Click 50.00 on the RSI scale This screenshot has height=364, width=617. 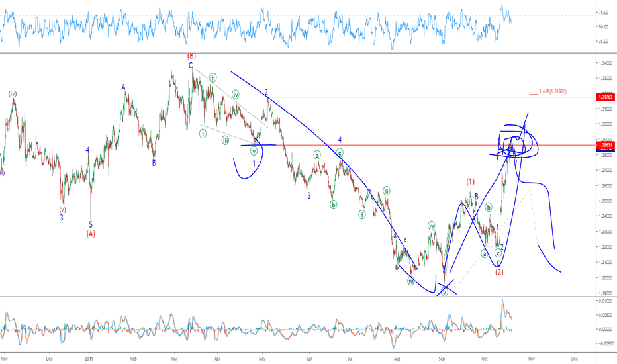[603, 27]
